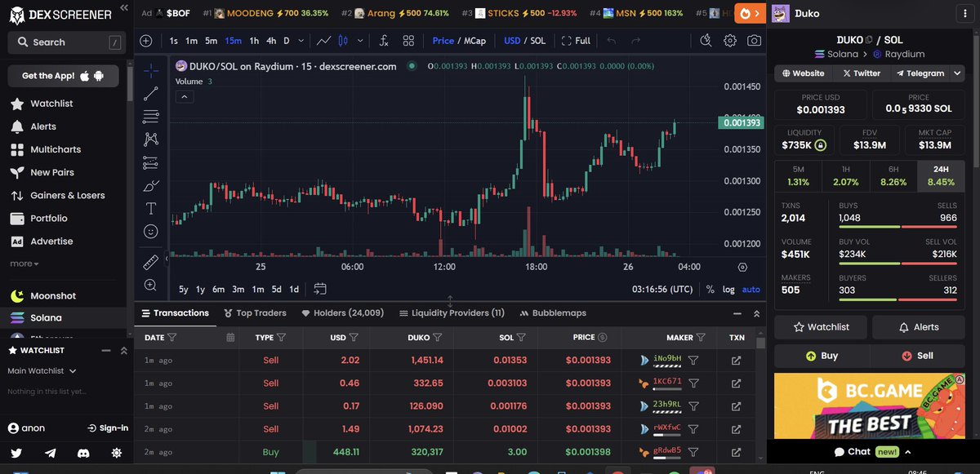Add a symbol to compare with plus icon
The height and width of the screenshot is (474, 980).
pyautogui.click(x=145, y=41)
